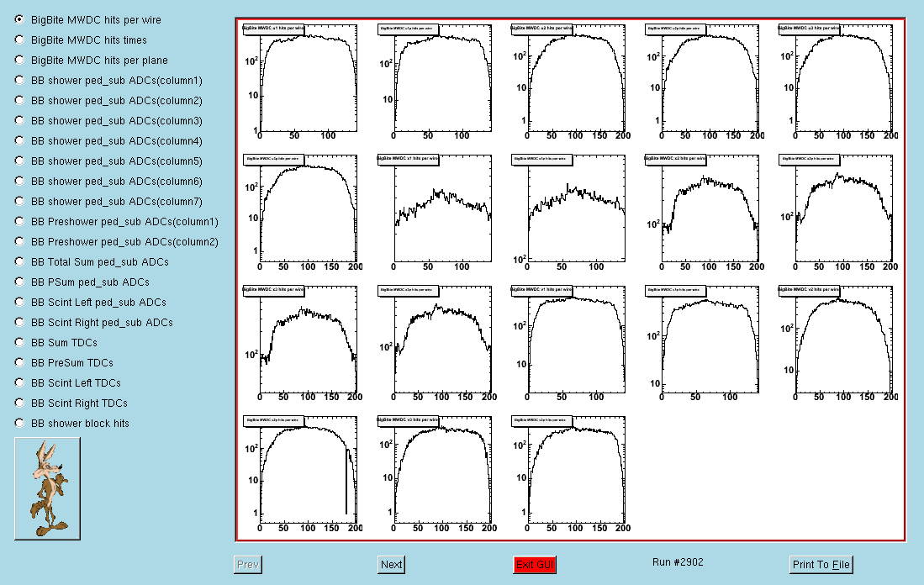Click the 'x1 hits per wire' histogram
Viewport: 924px width, 585px height.
click(x=442, y=208)
